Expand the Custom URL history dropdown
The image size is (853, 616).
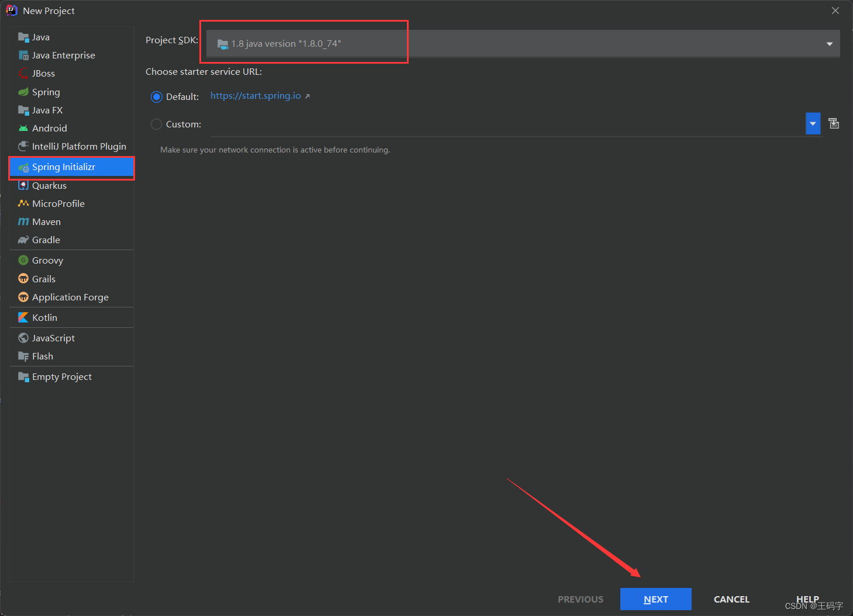(813, 123)
